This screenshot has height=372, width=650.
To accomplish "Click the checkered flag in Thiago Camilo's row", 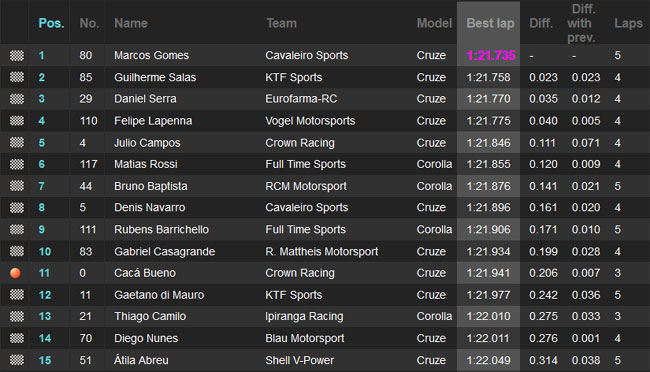I will [17, 316].
